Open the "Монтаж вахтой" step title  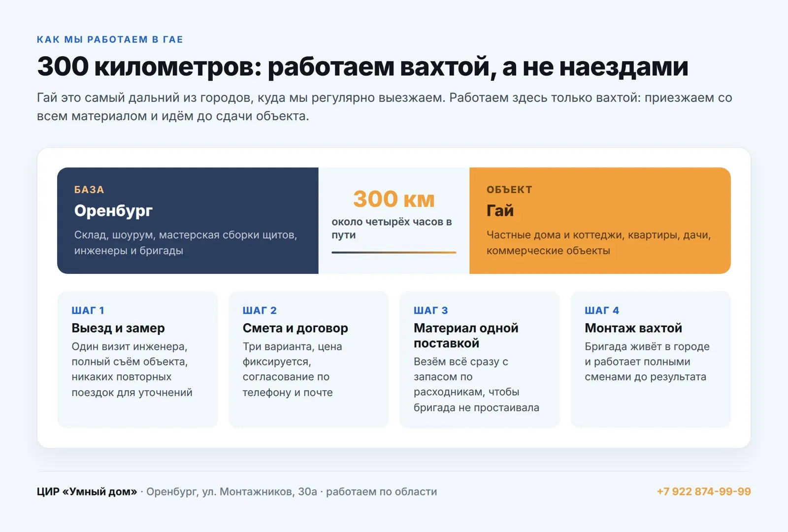coord(633,328)
